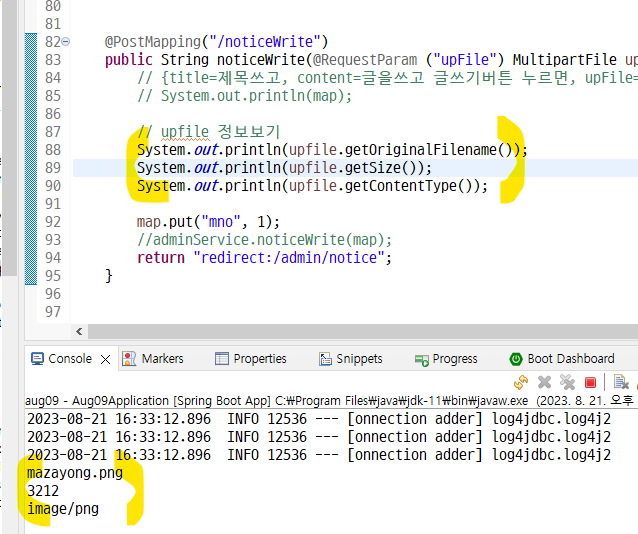Click the Progress tab icon
Viewport: 638px width, 534px height.
422,360
